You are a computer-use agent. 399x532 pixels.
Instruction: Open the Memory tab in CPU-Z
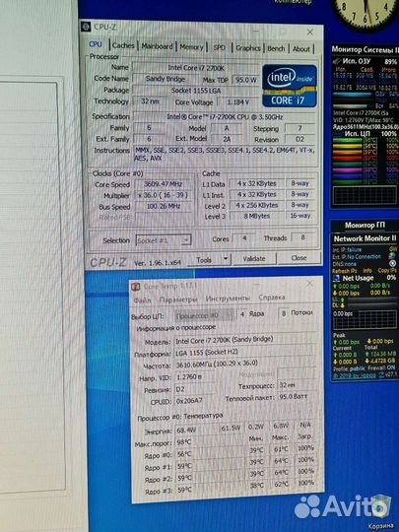191,47
